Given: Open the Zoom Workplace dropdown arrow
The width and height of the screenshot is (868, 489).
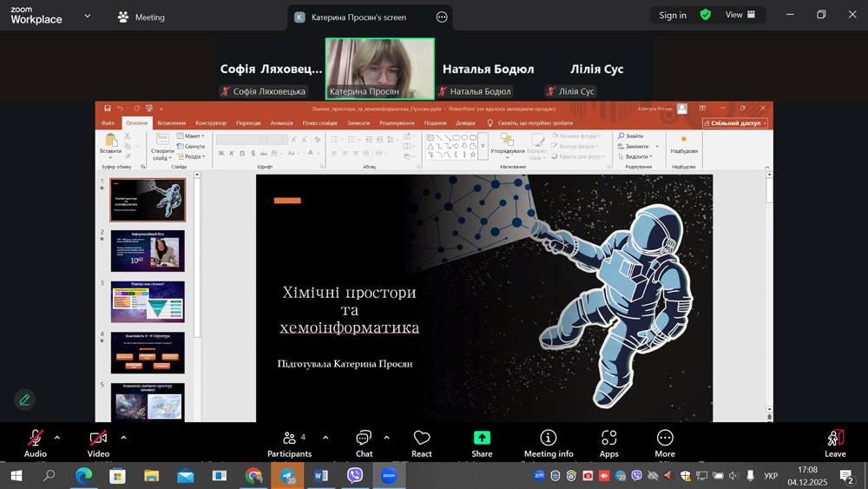Looking at the screenshot, I should pos(86,16).
